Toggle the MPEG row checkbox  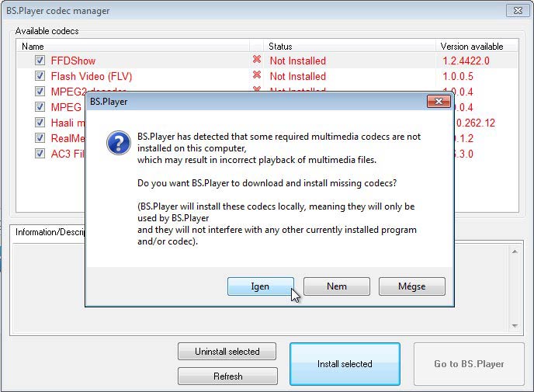coord(40,107)
